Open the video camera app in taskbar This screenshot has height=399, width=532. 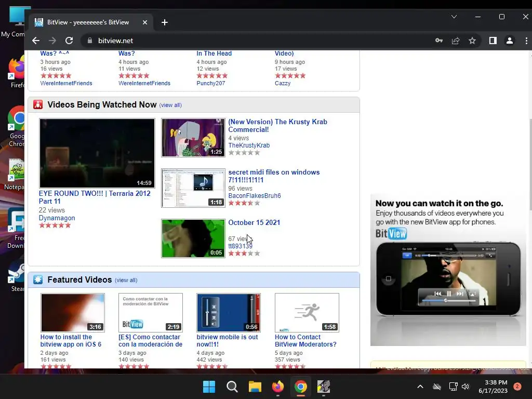pos(324,387)
